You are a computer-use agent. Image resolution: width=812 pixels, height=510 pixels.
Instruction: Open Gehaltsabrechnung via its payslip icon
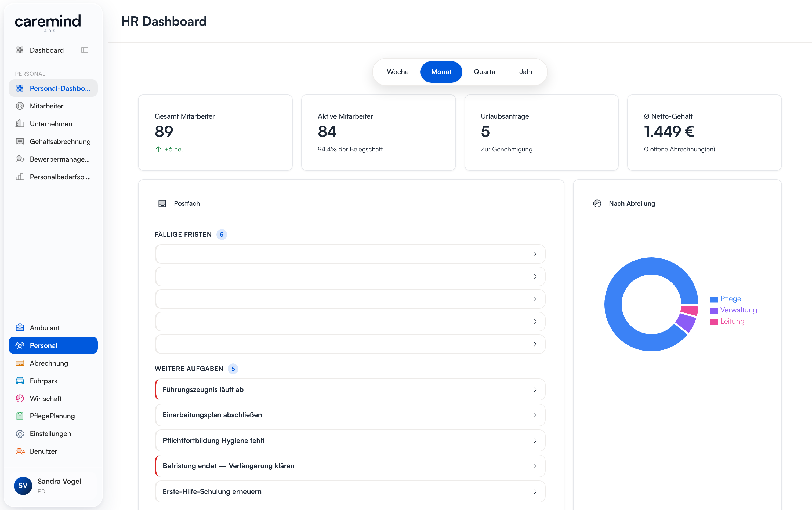(20, 141)
